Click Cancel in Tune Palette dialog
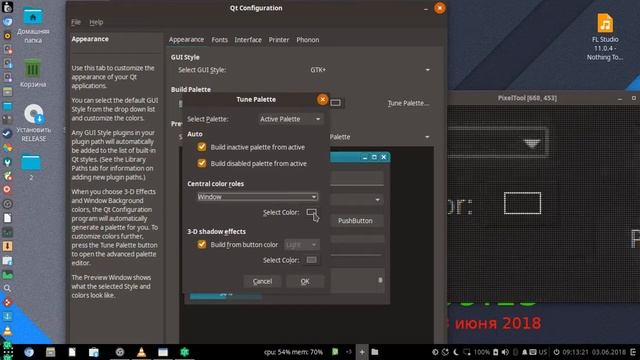Image resolution: width=640 pixels, height=360 pixels. (262, 281)
